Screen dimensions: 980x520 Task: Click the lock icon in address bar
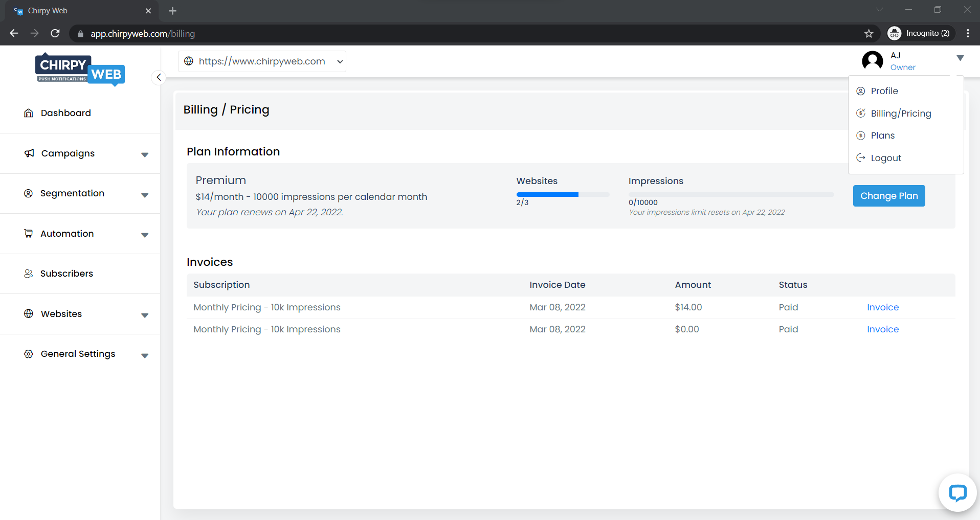80,34
